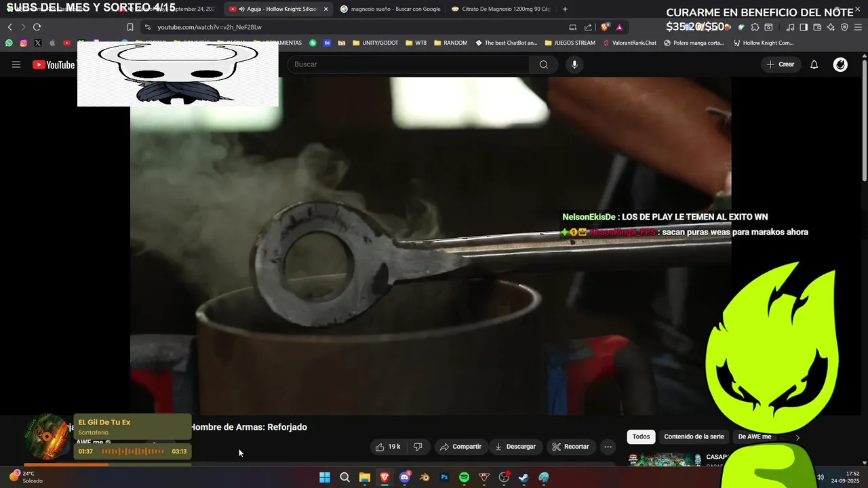Reload the current page
Screen dimensions: 868x488
37,27
